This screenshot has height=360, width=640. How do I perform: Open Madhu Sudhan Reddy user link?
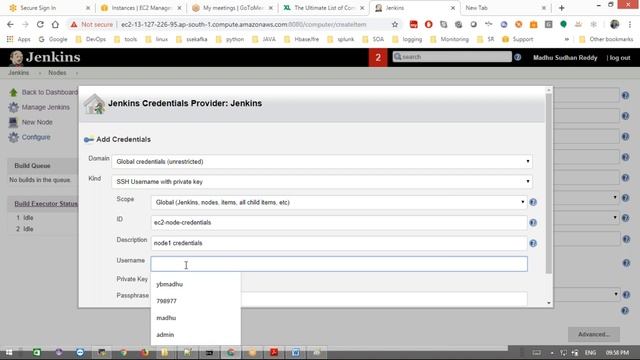[x=565, y=58]
